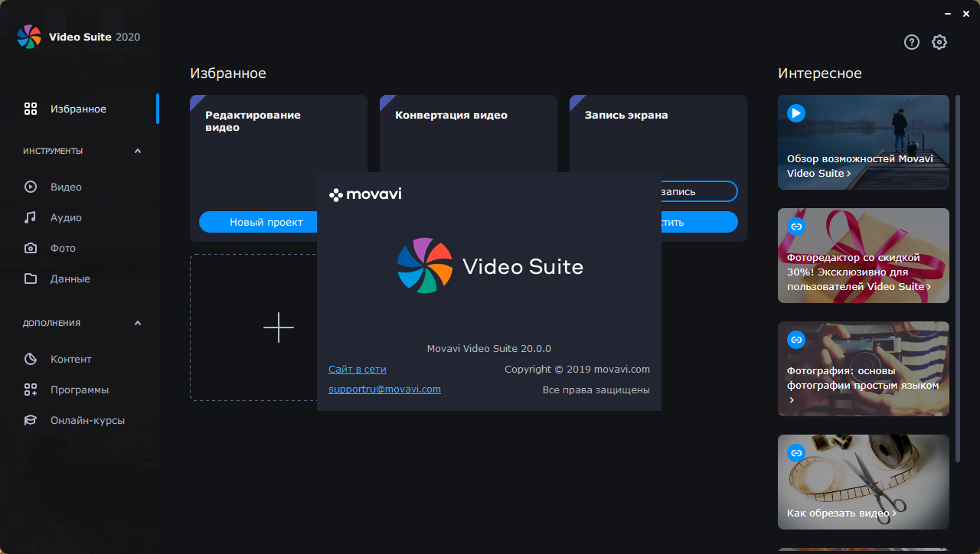Click the Content pie icon in sidebar

31,359
